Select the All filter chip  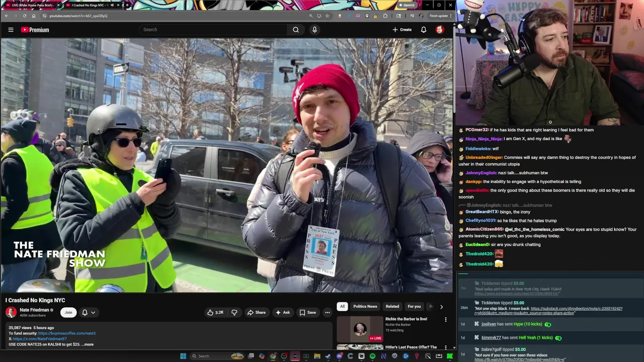(x=342, y=306)
